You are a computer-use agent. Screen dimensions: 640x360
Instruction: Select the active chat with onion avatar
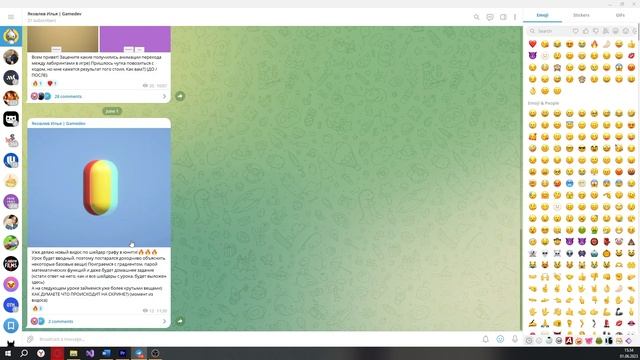pos(11,36)
